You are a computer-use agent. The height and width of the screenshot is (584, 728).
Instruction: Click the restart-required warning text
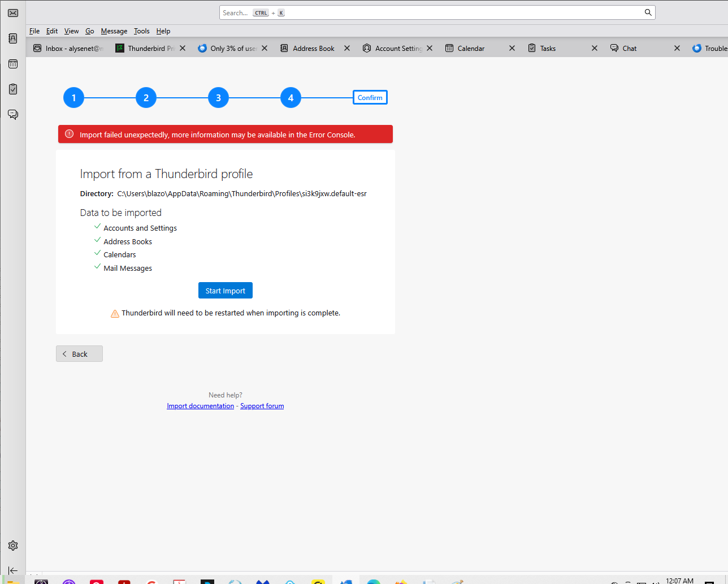click(231, 313)
